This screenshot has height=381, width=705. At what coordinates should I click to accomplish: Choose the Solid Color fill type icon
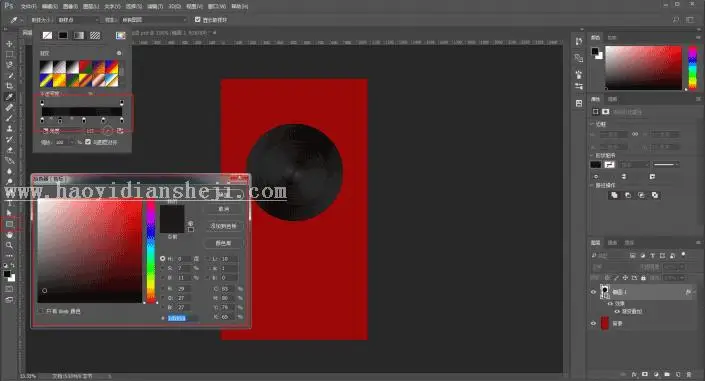coord(63,35)
